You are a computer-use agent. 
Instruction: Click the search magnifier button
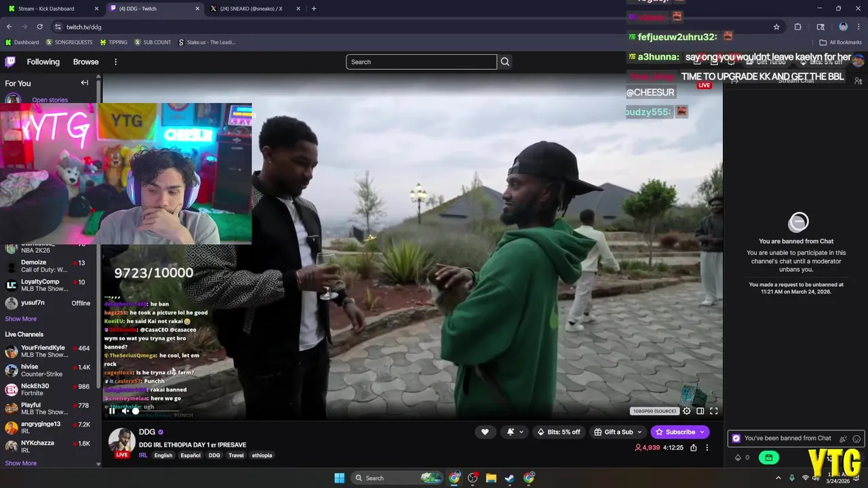[505, 62]
